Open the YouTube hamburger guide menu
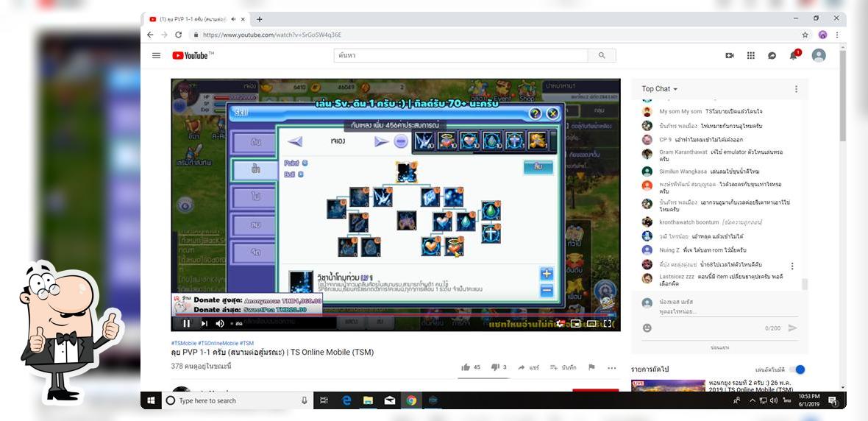The width and height of the screenshot is (868, 421). pyautogui.click(x=157, y=55)
